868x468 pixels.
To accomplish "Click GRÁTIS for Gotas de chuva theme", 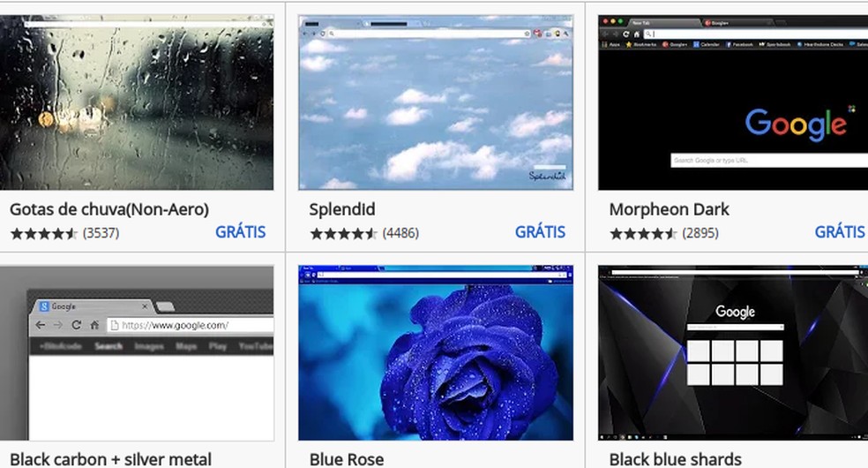I will [x=240, y=232].
